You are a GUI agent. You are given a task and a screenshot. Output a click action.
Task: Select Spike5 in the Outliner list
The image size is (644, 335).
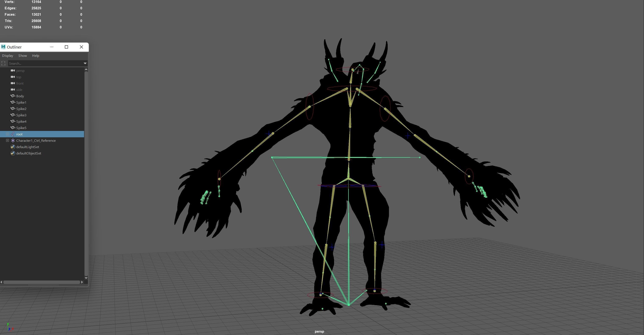21,128
